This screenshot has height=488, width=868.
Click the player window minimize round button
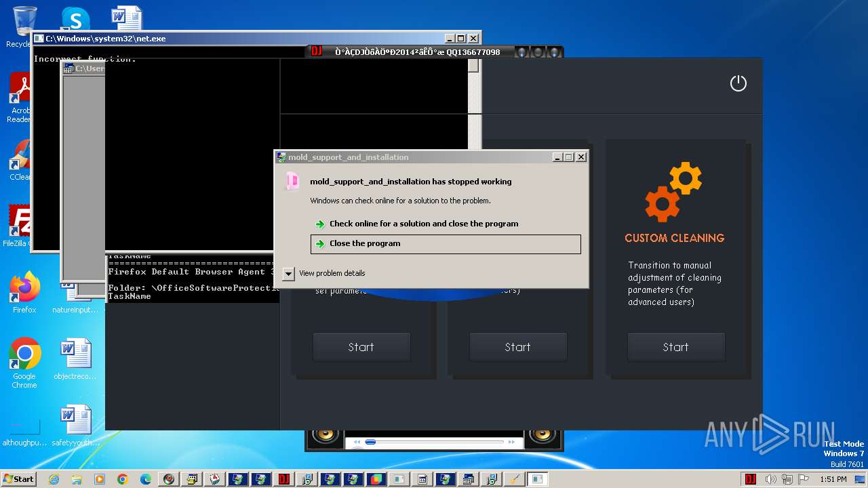click(x=521, y=52)
